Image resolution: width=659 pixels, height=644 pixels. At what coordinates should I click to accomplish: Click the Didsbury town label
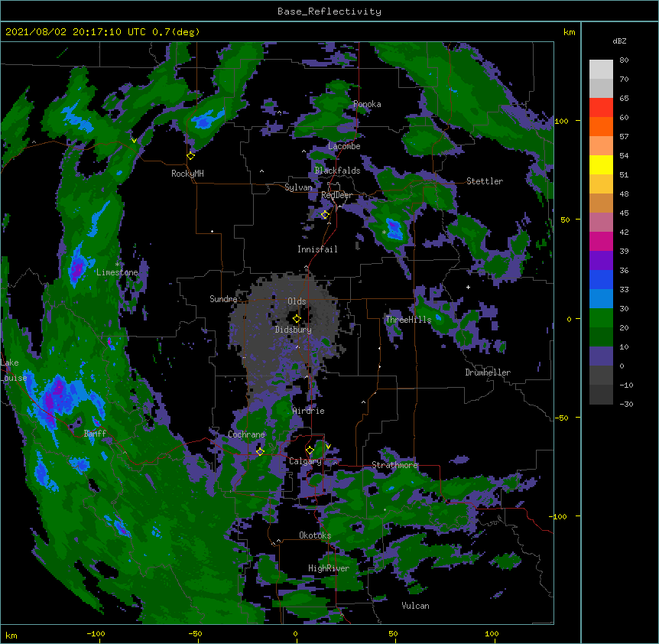294,330
